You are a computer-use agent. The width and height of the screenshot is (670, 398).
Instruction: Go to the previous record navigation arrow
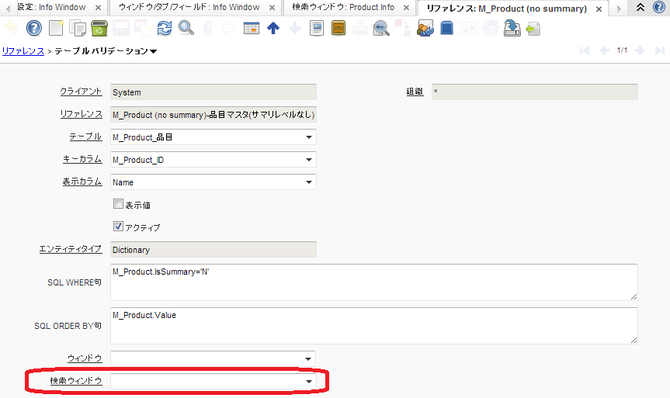(604, 51)
